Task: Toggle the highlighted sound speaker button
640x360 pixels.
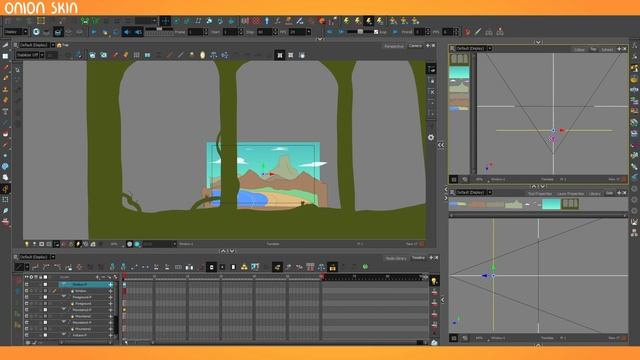Action: click(127, 32)
